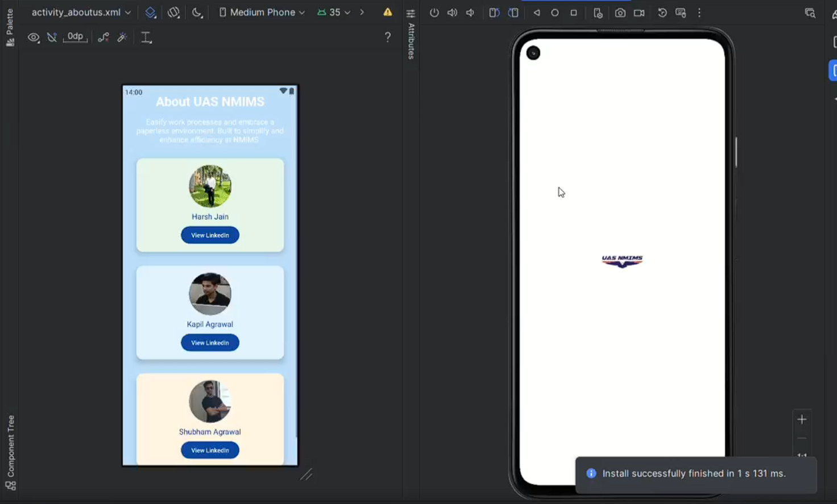Viewport: 837px width, 504px height.
Task: Reset the emulator display
Action: (x=662, y=13)
